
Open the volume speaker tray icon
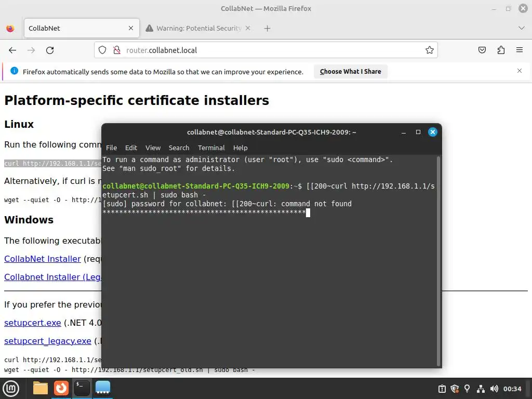tap(494, 389)
